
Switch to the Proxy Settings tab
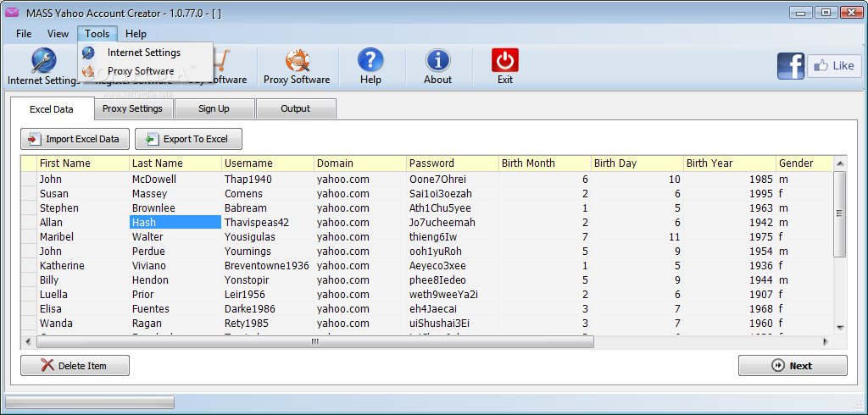133,108
